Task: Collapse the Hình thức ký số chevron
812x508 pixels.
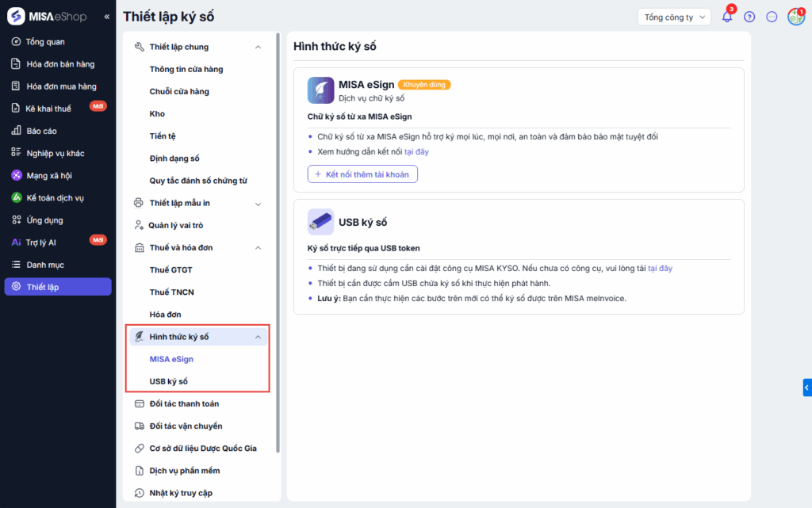Action: (258, 338)
